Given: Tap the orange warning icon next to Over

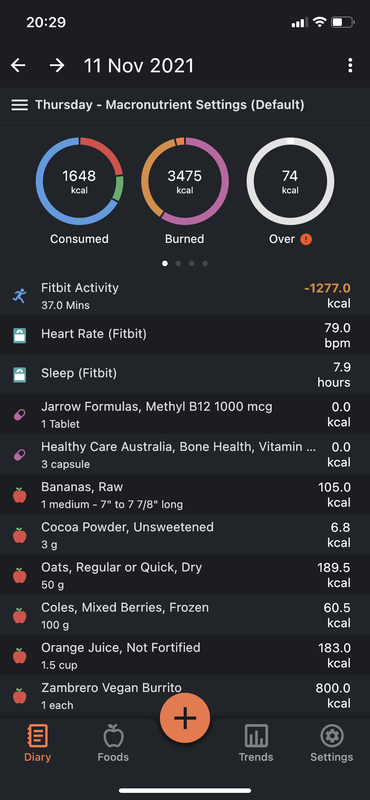Looking at the screenshot, I should point(306,239).
